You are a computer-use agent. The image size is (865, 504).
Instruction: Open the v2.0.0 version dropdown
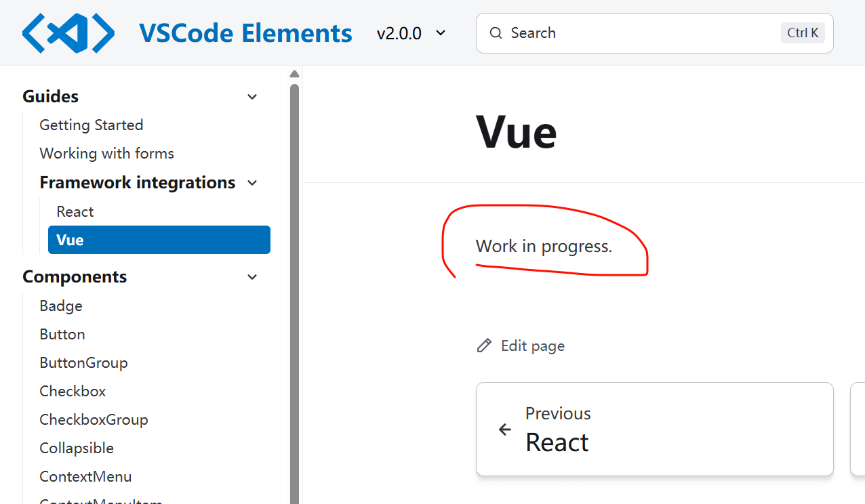(411, 33)
